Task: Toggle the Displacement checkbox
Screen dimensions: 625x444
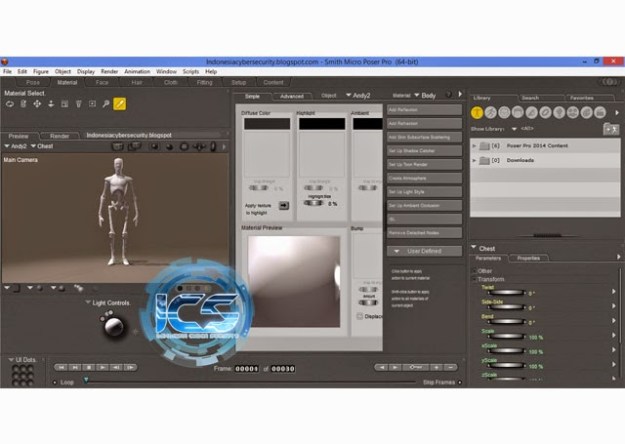Action: point(360,315)
